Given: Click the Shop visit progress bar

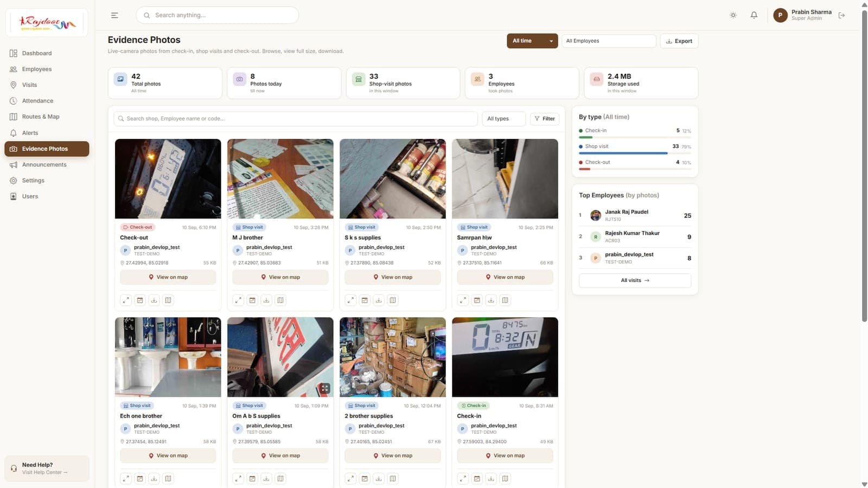Looking at the screenshot, I should 635,153.
